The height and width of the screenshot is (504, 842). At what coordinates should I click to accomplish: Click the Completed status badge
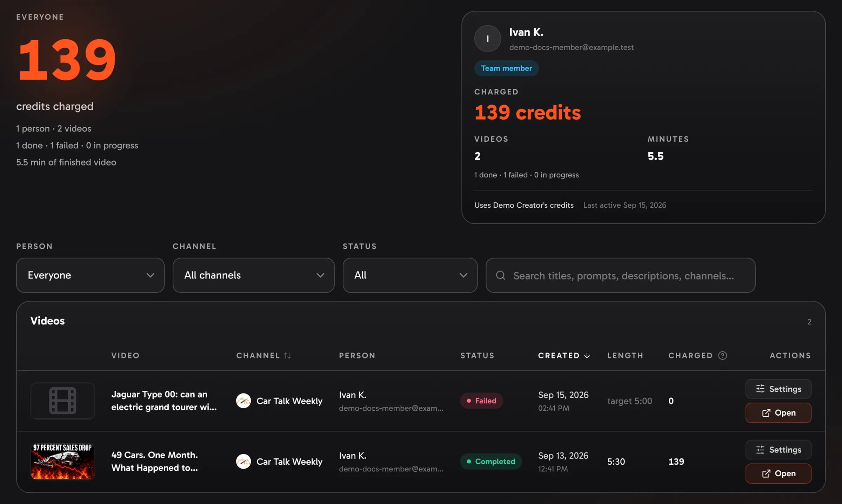tap(491, 461)
